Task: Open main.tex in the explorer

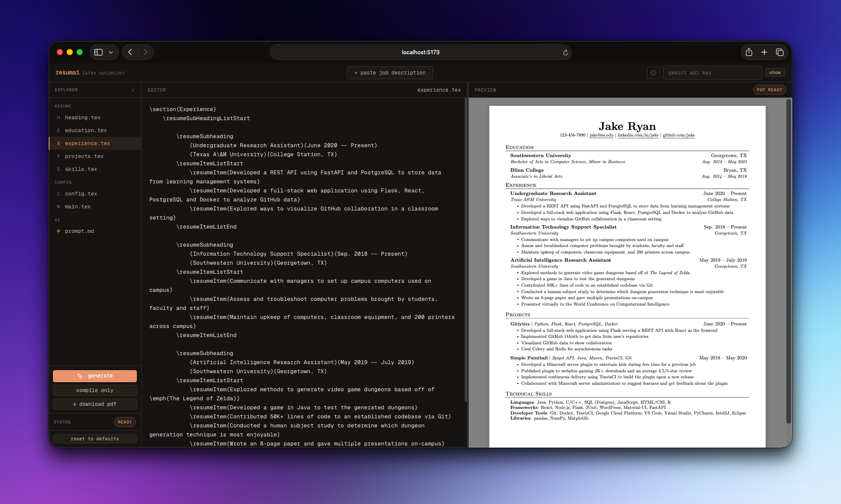Action: coord(95,207)
